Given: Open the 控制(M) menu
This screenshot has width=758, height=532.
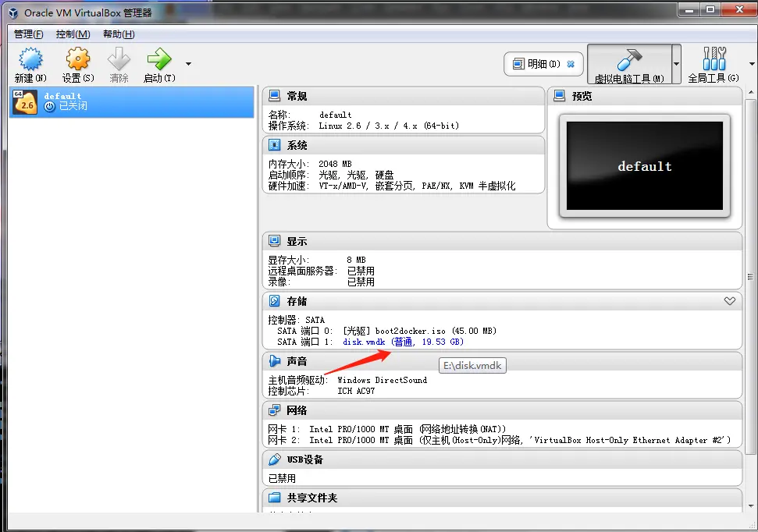Looking at the screenshot, I should tap(73, 34).
